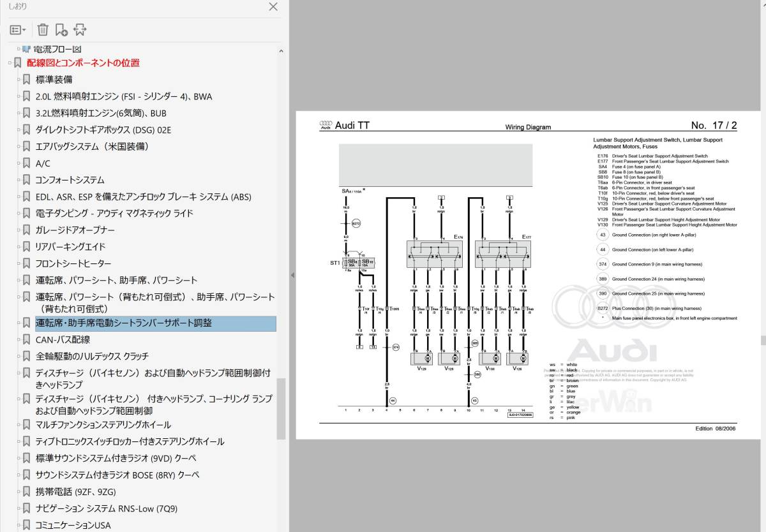Open the エアバッグシステム（米国装備） bookmark
766x532 pixels.
pos(93,146)
